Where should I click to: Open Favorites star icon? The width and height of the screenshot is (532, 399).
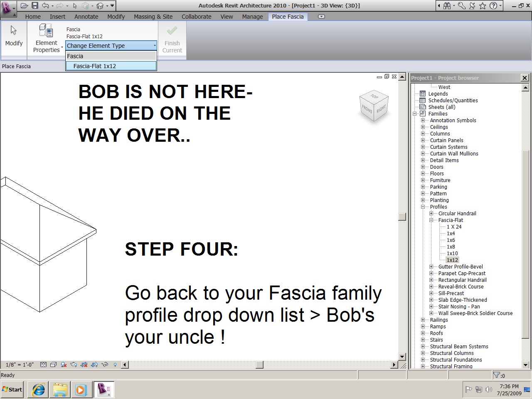coord(483,6)
